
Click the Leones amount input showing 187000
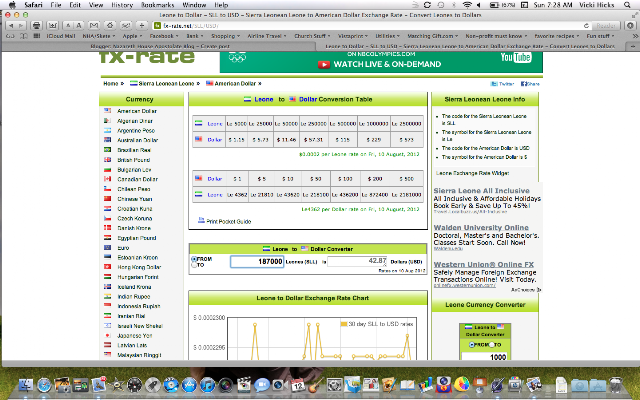(x=257, y=262)
